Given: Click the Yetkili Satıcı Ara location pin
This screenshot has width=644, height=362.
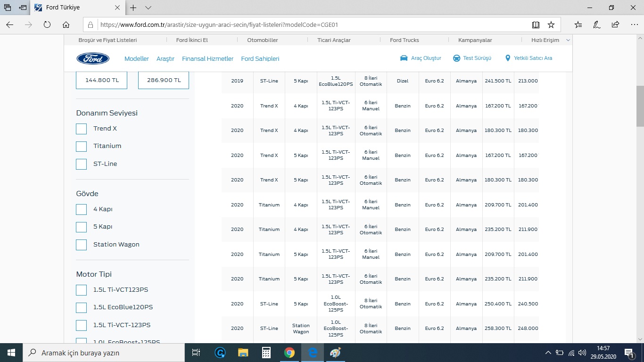Looking at the screenshot, I should pos(508,58).
